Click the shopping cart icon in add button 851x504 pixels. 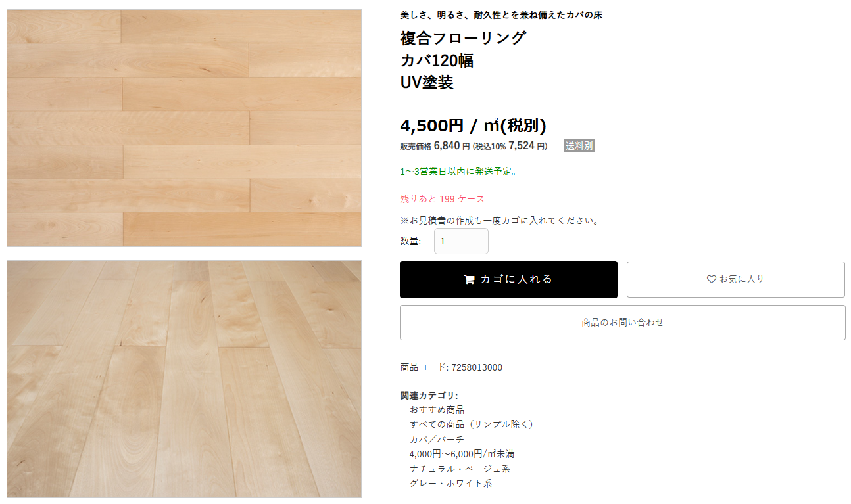469,279
